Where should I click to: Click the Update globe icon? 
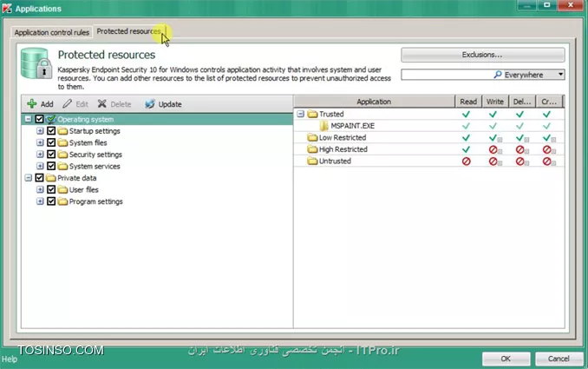(x=150, y=103)
